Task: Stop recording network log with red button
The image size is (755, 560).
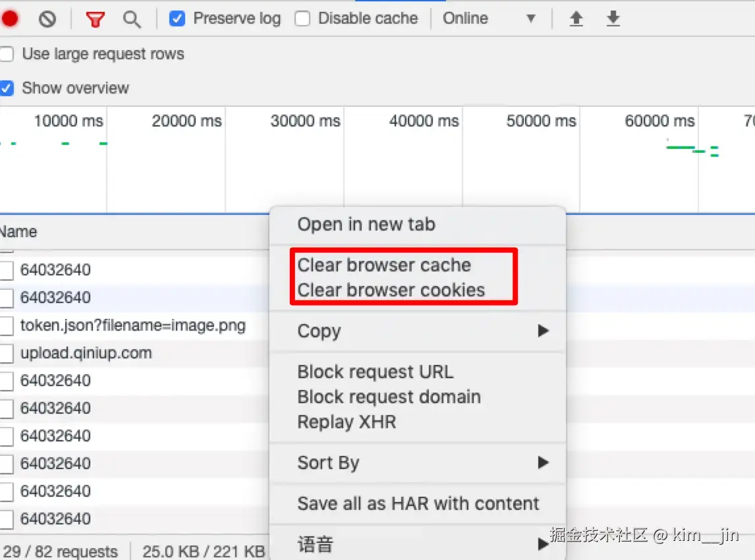Action: pyautogui.click(x=10, y=18)
